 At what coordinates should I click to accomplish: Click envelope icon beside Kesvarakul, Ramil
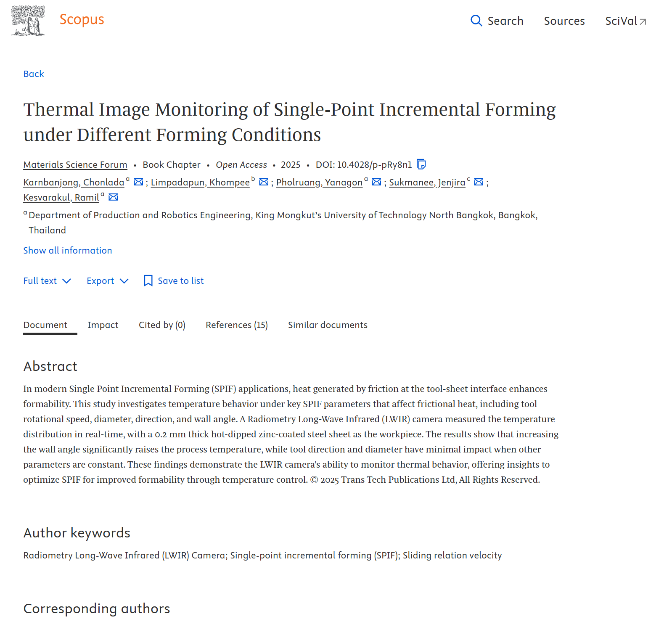pos(113,197)
